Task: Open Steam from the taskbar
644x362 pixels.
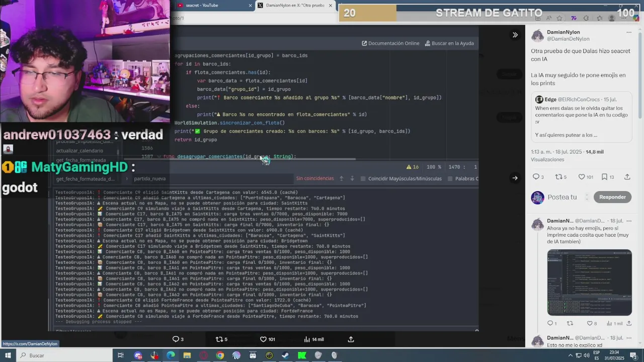Action: [285, 355]
